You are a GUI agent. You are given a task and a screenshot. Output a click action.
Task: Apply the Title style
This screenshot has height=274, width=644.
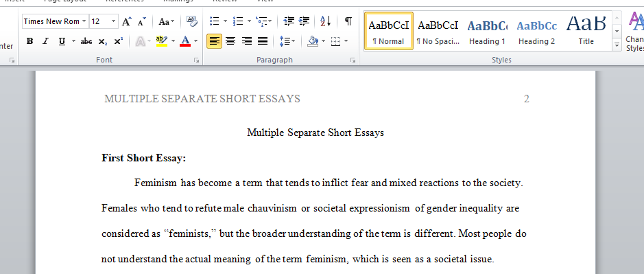[x=586, y=32]
